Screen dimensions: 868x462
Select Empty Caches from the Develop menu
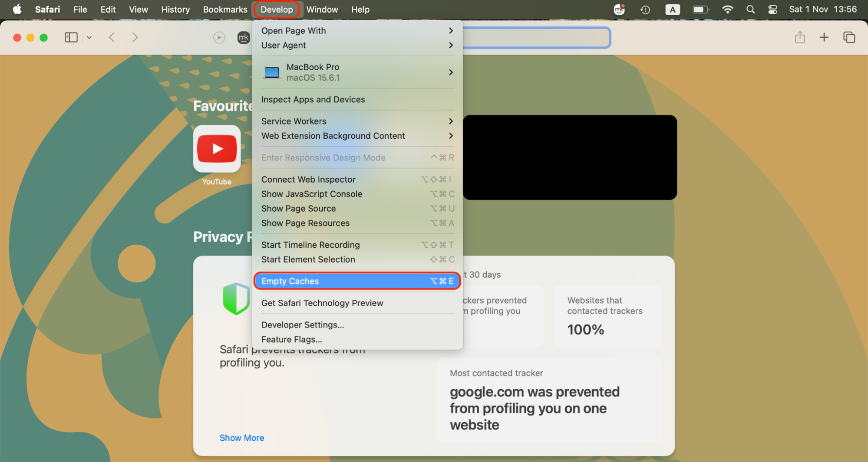[x=290, y=281]
